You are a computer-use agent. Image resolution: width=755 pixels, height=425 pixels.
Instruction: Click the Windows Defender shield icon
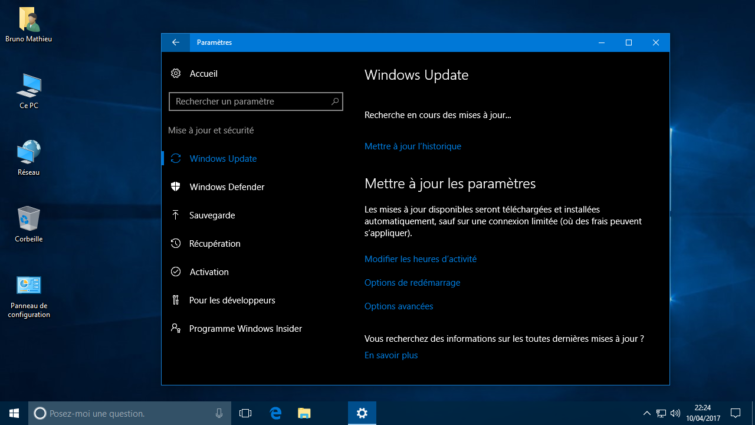pos(176,187)
